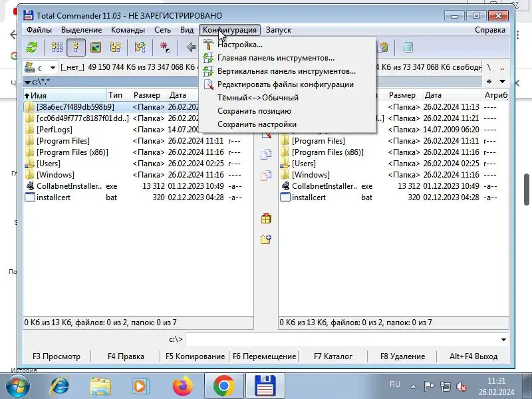Go to root with the backslash button
532x399 pixels.
(x=489, y=68)
